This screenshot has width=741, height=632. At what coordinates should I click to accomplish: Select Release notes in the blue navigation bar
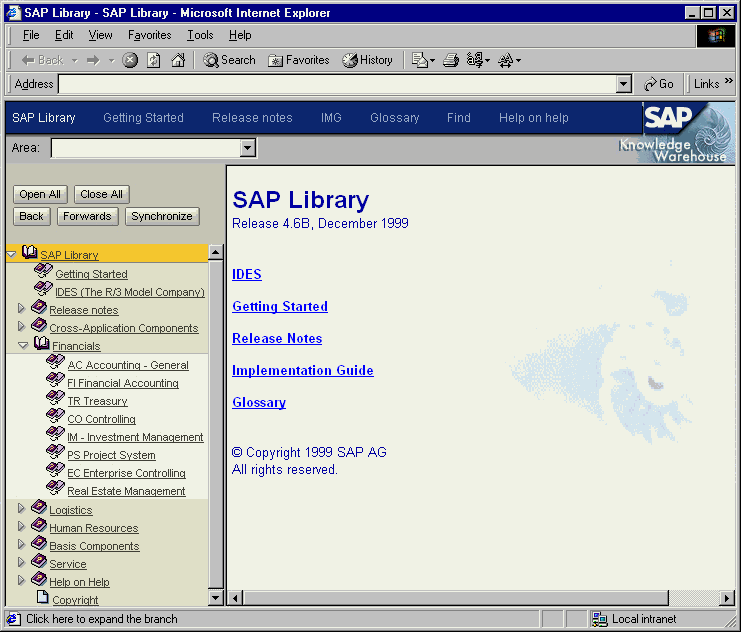(x=252, y=118)
